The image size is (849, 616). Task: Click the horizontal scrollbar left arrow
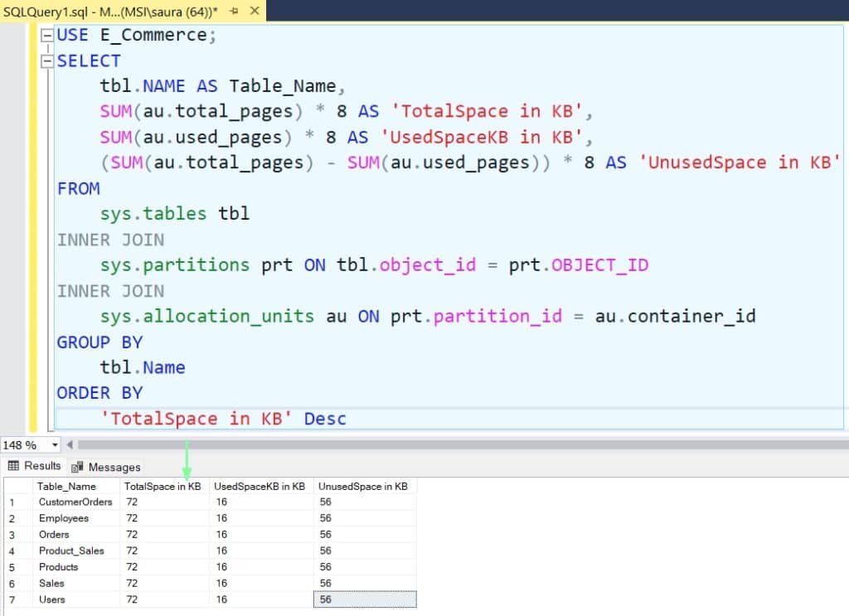(70, 444)
